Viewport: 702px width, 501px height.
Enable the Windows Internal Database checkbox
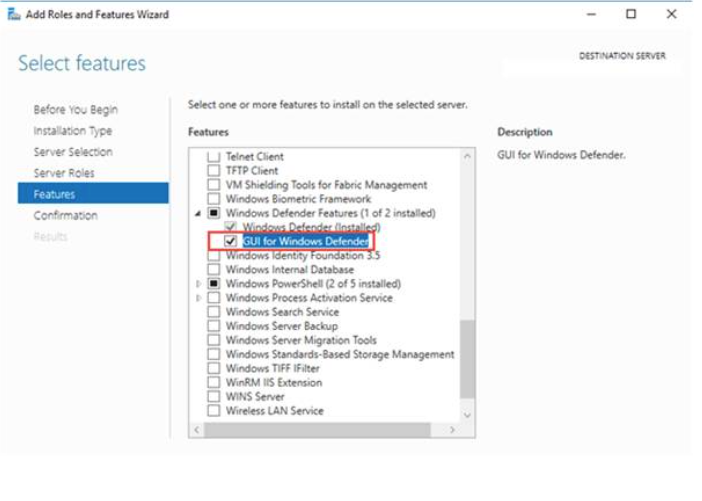pyautogui.click(x=214, y=270)
